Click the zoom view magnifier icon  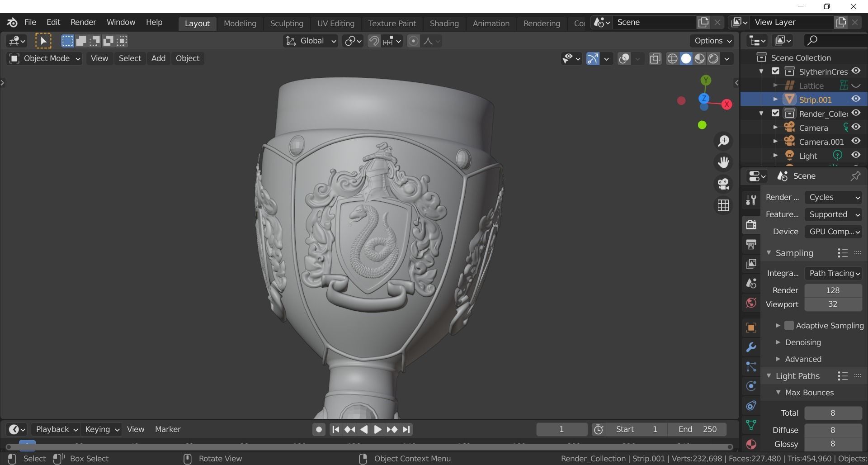tap(724, 141)
